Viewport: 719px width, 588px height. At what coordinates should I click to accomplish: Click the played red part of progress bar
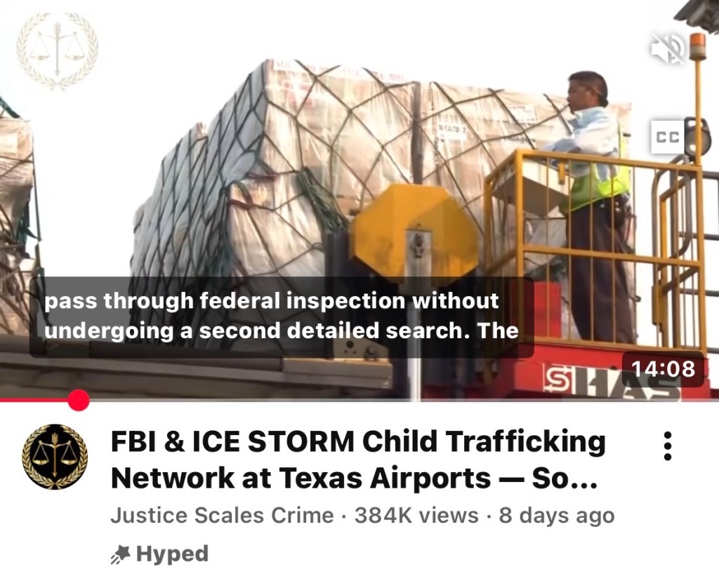tap(34, 400)
